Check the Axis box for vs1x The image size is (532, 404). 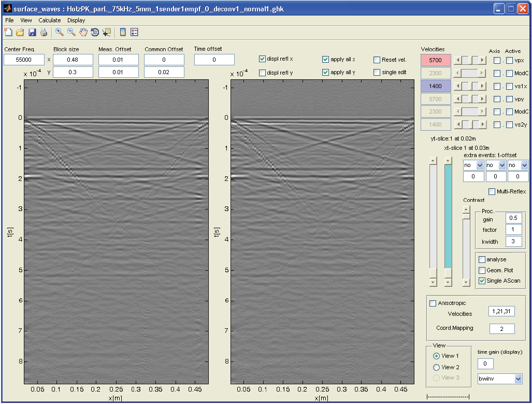497,86
